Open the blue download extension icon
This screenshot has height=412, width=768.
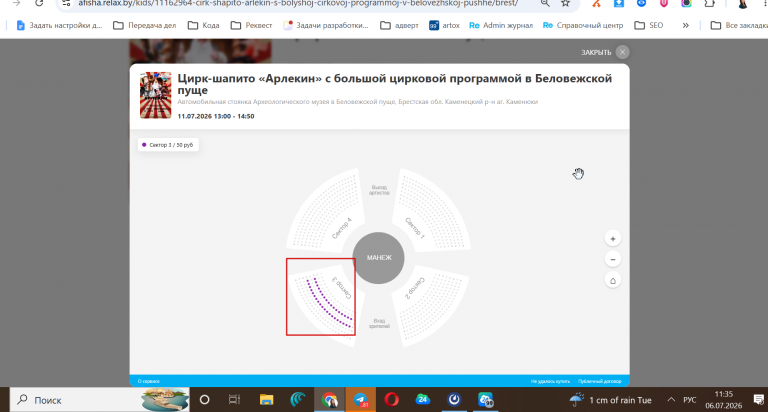pos(619,3)
